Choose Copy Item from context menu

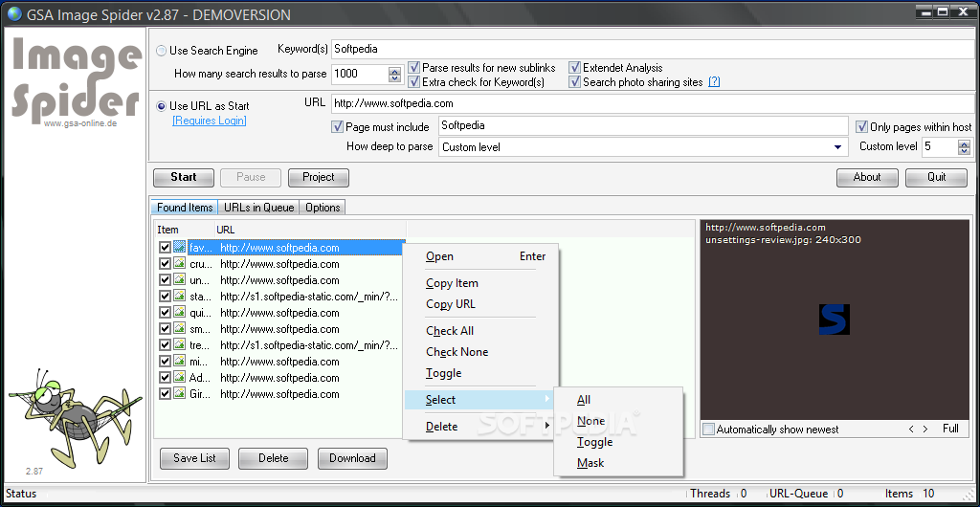pos(480,283)
